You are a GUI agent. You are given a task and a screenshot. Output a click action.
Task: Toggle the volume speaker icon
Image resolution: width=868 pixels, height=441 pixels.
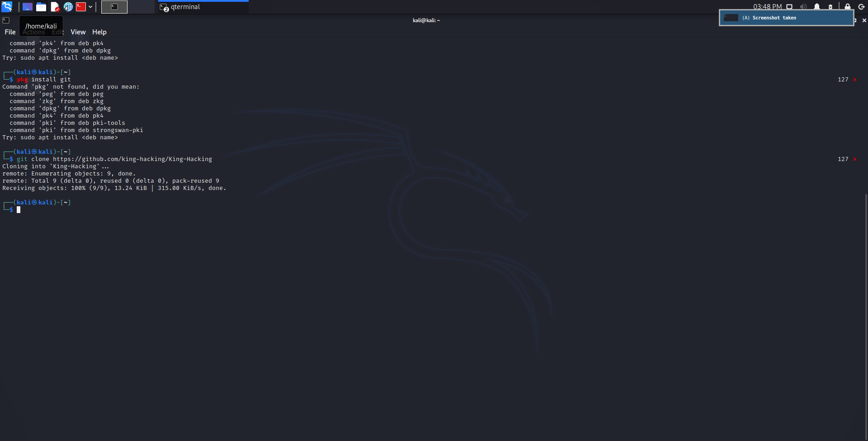(x=803, y=7)
